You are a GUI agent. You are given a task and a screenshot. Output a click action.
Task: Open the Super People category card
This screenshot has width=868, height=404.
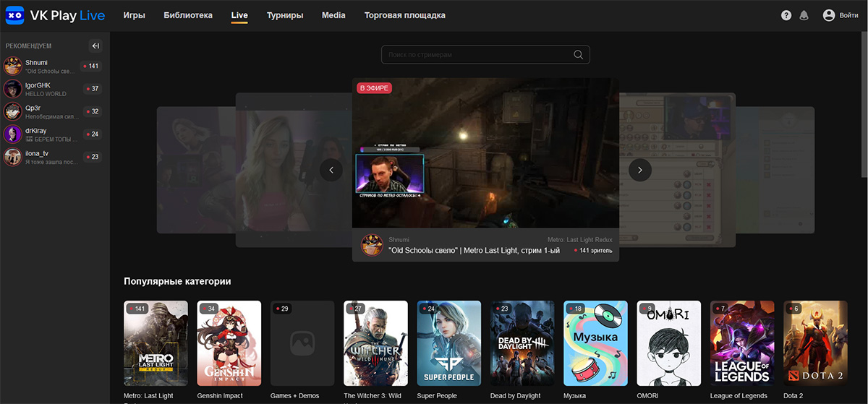tap(449, 343)
